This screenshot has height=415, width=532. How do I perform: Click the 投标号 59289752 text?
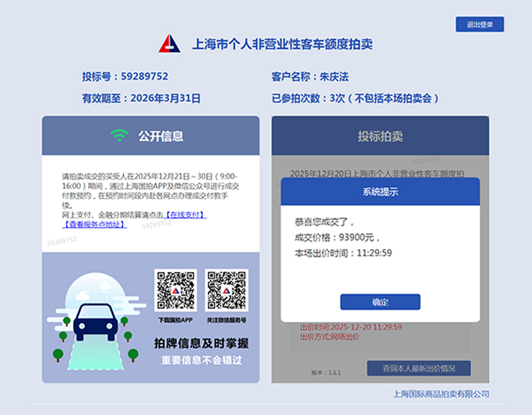point(125,77)
